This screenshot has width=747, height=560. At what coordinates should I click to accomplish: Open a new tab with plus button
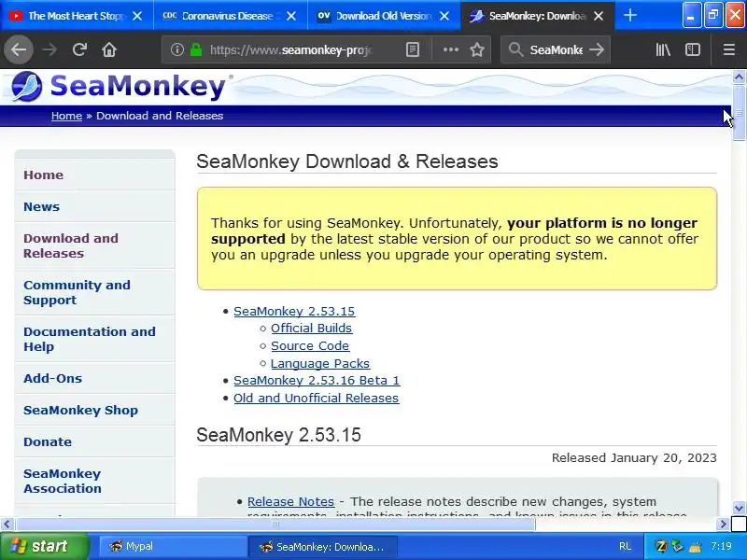point(629,15)
